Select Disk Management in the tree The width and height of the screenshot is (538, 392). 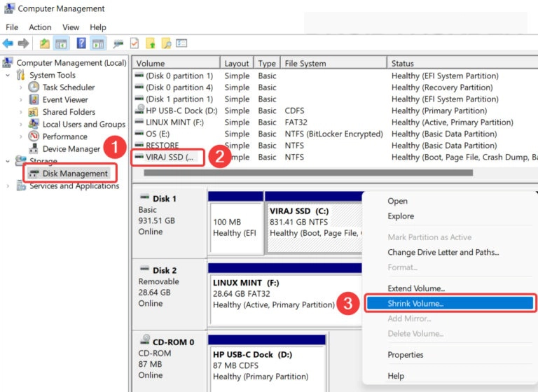[x=74, y=174]
